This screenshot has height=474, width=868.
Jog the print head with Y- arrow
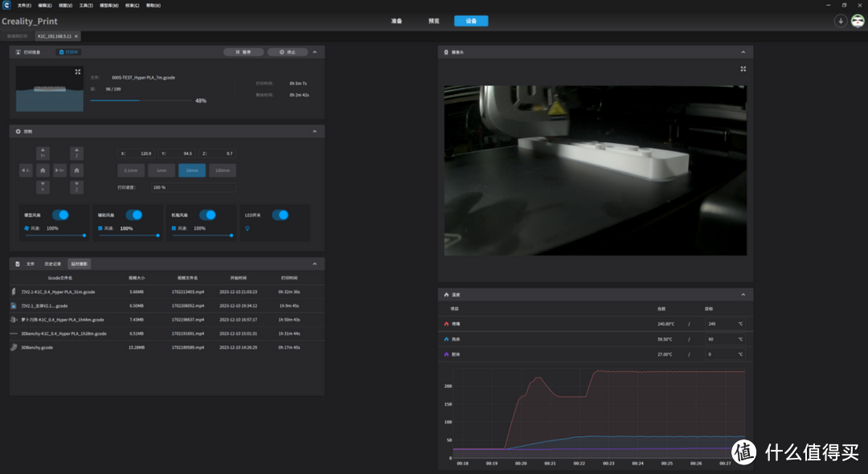(43, 187)
